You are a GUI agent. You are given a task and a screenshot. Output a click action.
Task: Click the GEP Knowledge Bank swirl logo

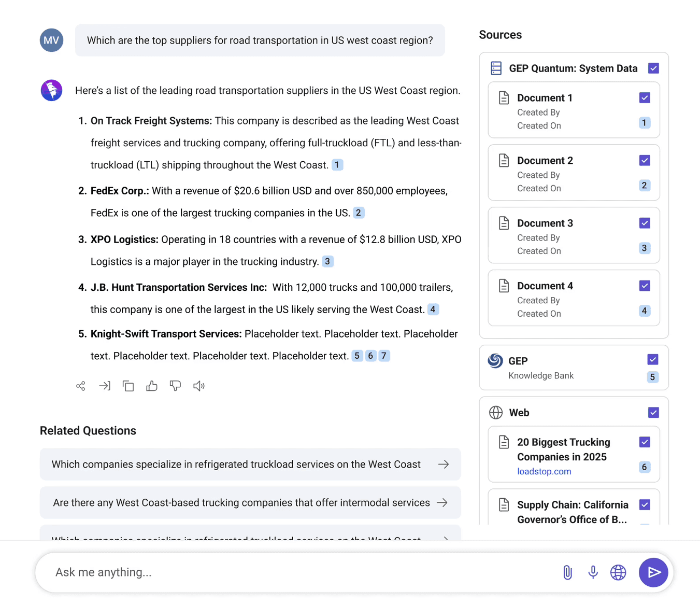point(495,361)
